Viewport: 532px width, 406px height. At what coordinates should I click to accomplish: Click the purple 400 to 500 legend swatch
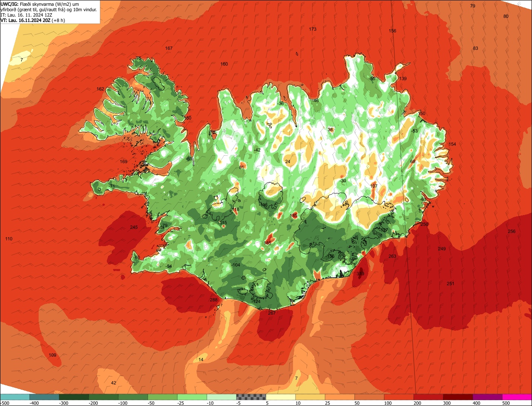click(x=487, y=397)
